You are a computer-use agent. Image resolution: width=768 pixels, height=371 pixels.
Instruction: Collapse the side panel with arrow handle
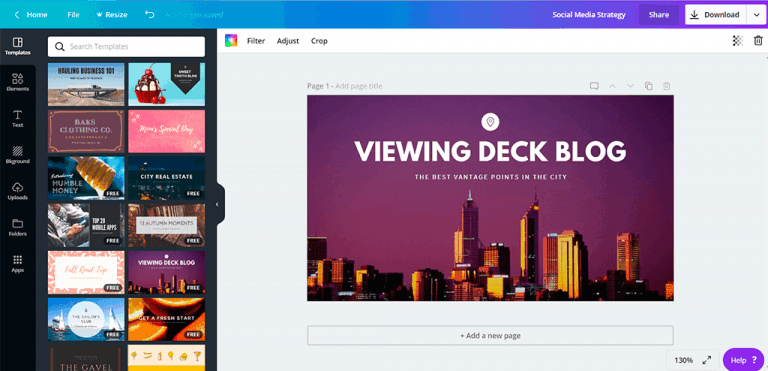[217, 204]
